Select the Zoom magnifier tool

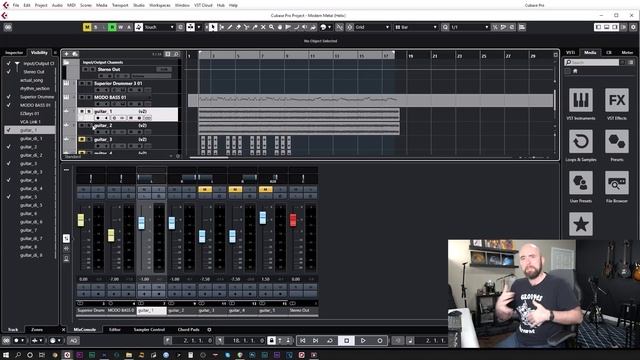coord(271,27)
